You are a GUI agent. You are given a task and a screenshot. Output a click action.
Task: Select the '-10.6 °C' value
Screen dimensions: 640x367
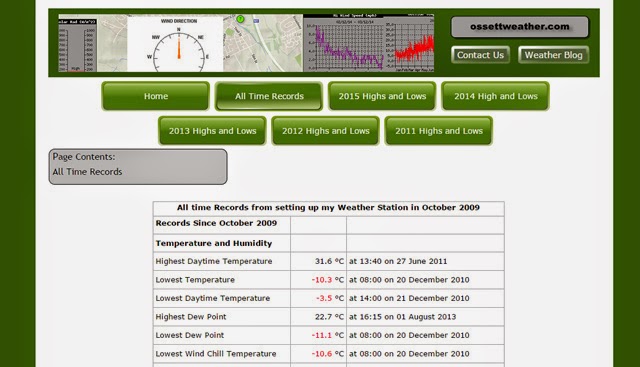coord(328,354)
